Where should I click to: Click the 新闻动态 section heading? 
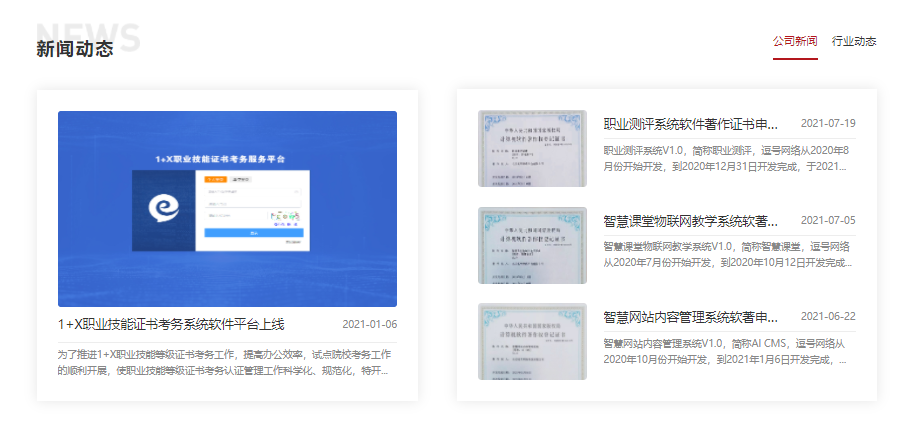click(75, 48)
